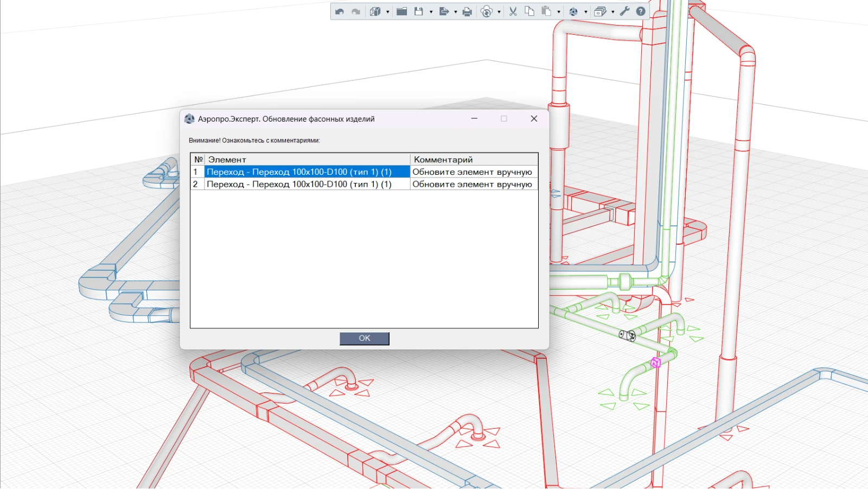This screenshot has height=489, width=868.
Task: Click the 3D box view icon
Action: tap(375, 11)
